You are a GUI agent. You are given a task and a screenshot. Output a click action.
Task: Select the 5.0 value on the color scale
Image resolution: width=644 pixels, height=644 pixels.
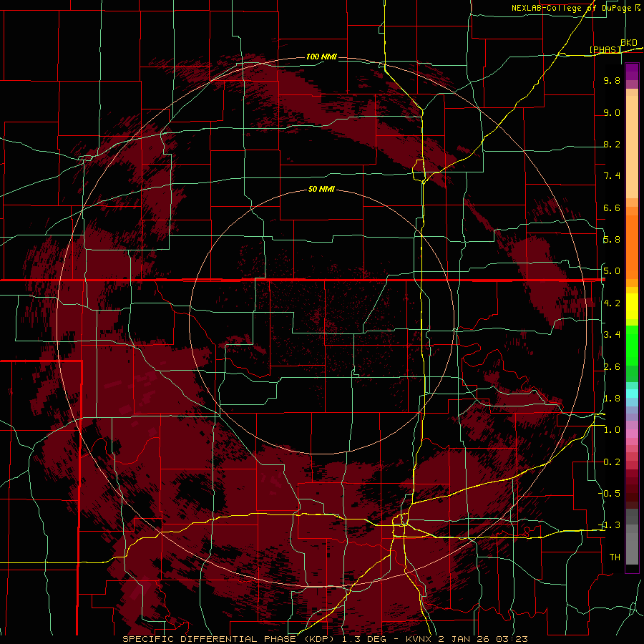[x=612, y=271]
